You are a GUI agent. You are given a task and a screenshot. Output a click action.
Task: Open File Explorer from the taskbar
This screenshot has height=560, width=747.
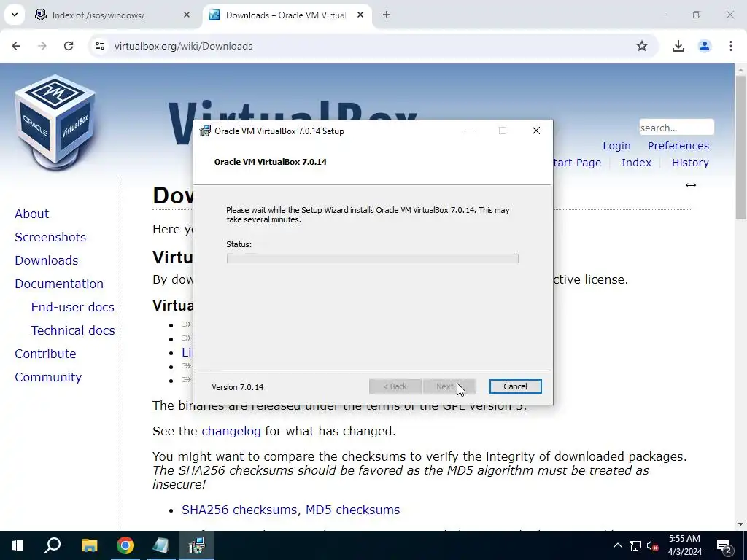coord(89,545)
